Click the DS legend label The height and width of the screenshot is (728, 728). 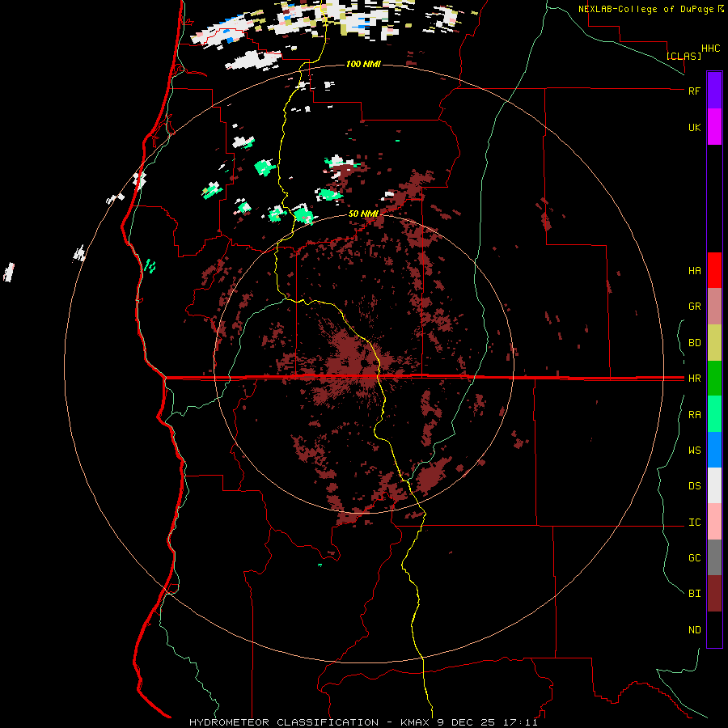pos(694,486)
